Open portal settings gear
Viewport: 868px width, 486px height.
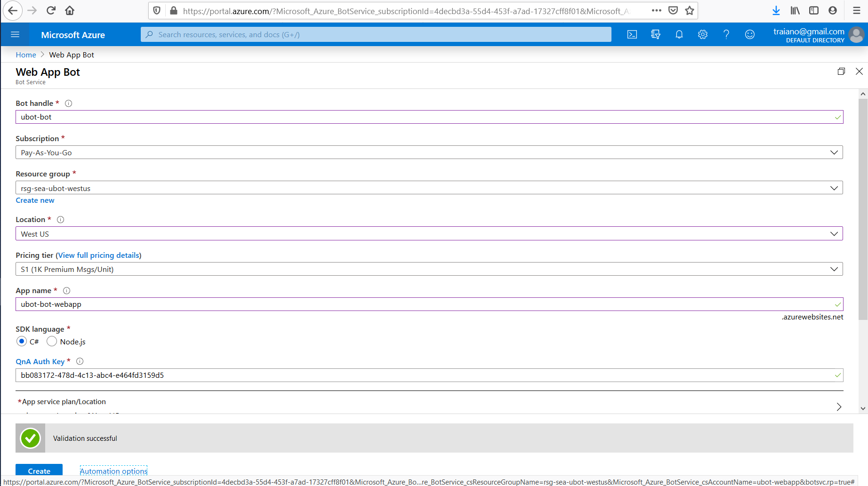click(x=703, y=34)
